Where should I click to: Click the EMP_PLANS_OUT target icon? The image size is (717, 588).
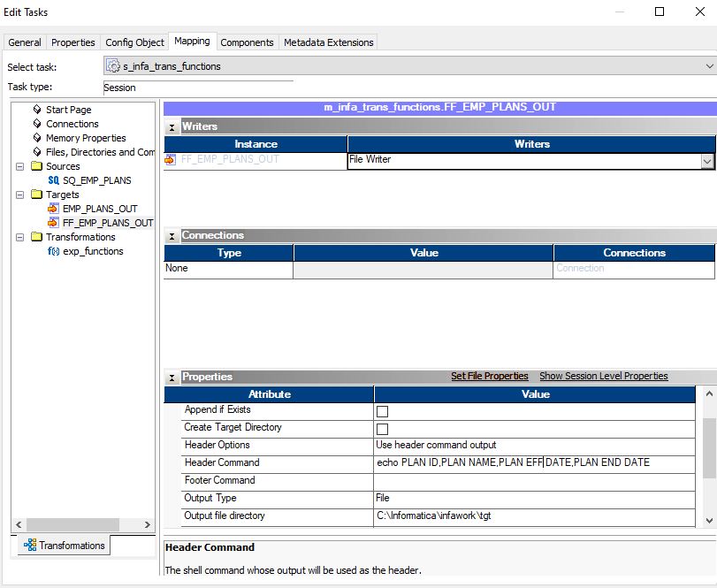click(x=54, y=209)
